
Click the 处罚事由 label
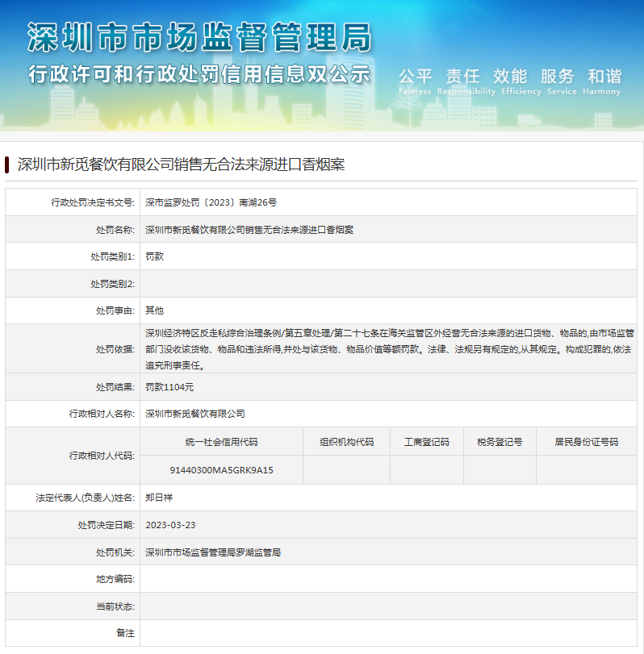pos(115,310)
